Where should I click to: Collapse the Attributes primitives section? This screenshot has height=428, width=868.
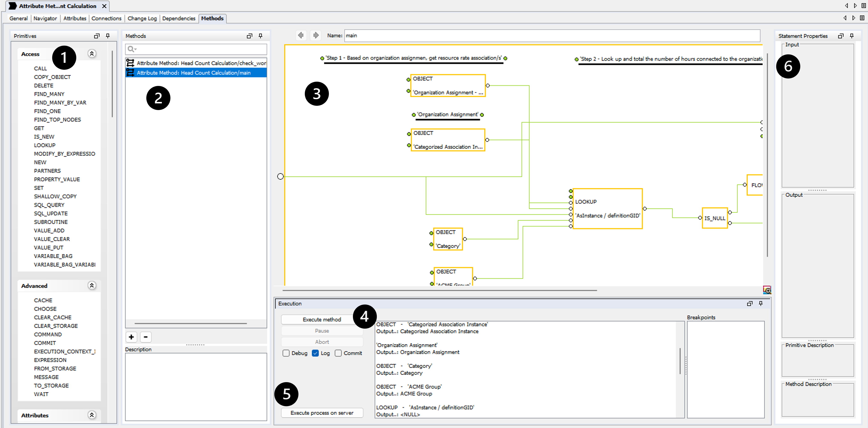[92, 415]
